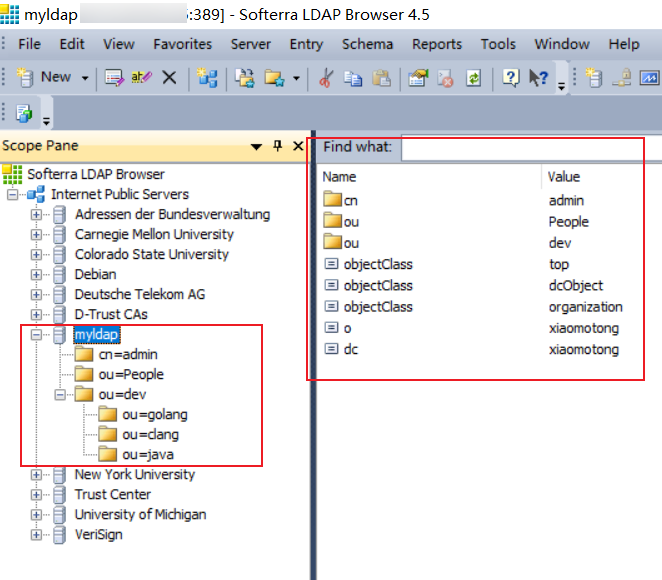This screenshot has height=580, width=662.
Task: Select ou=clang under ou=dev
Action: tap(150, 435)
